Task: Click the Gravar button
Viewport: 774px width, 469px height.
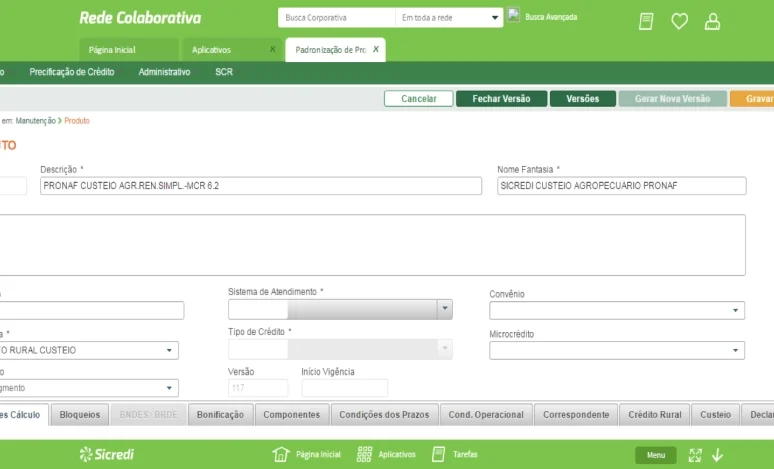Action: click(752, 99)
